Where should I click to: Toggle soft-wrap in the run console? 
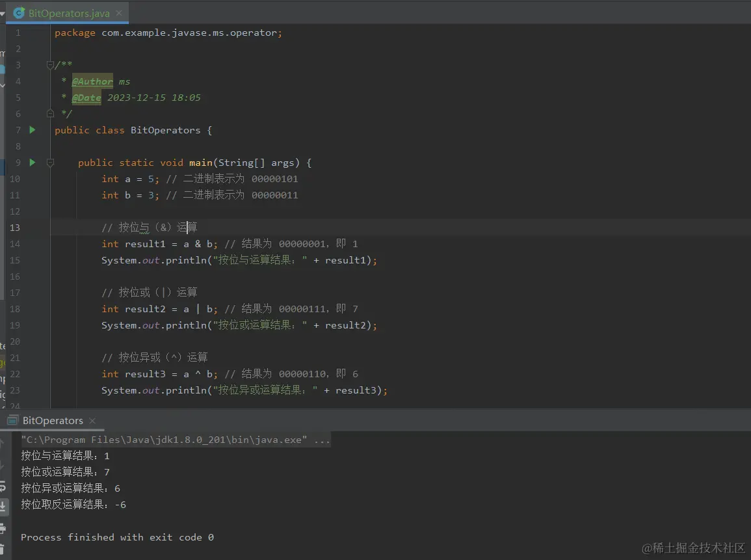click(x=3, y=487)
